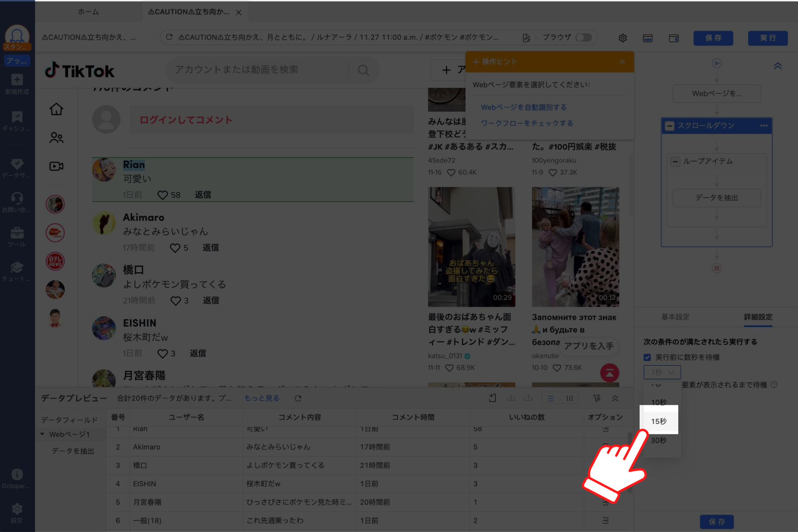This screenshot has width=798, height=532.
Task: Open TikTok LIVE camera icon
Action: coord(57,166)
